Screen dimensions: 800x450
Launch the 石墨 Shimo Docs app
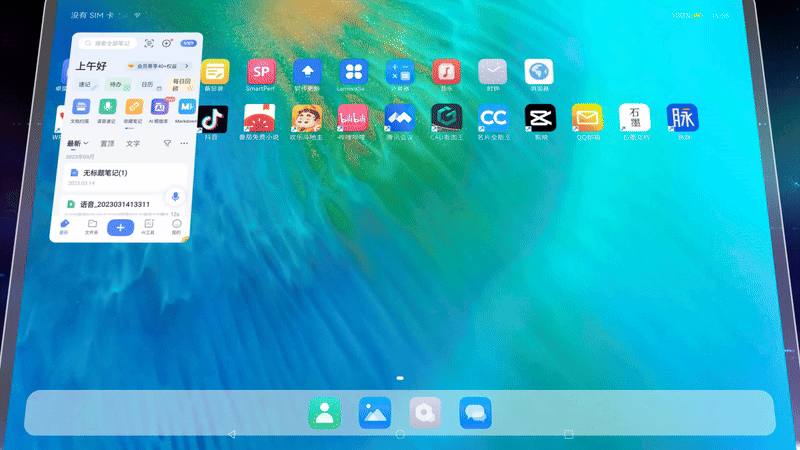pyautogui.click(x=635, y=118)
